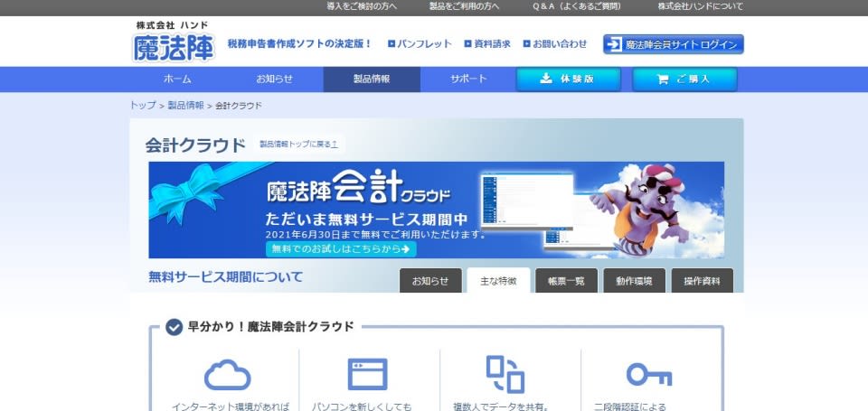Click the 魔法陣会計クラウド banner image
Image resolution: width=868 pixels, height=411 pixels.
pyautogui.click(x=436, y=210)
